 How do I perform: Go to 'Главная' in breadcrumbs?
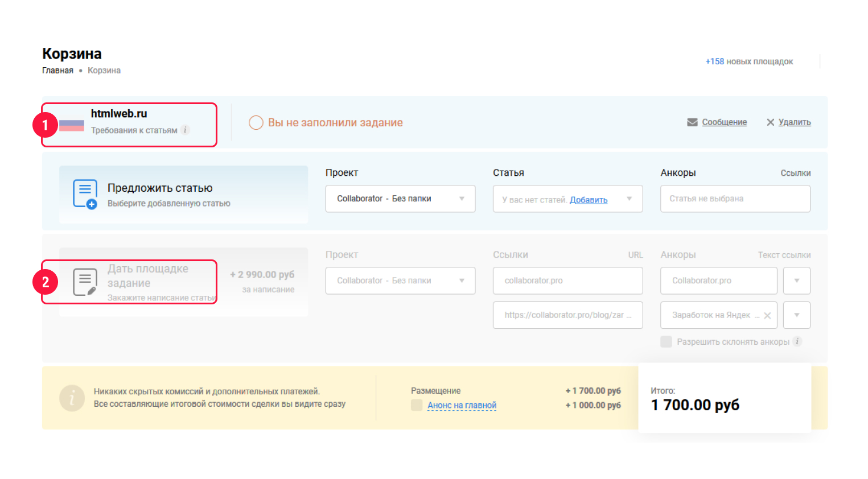pos(57,71)
